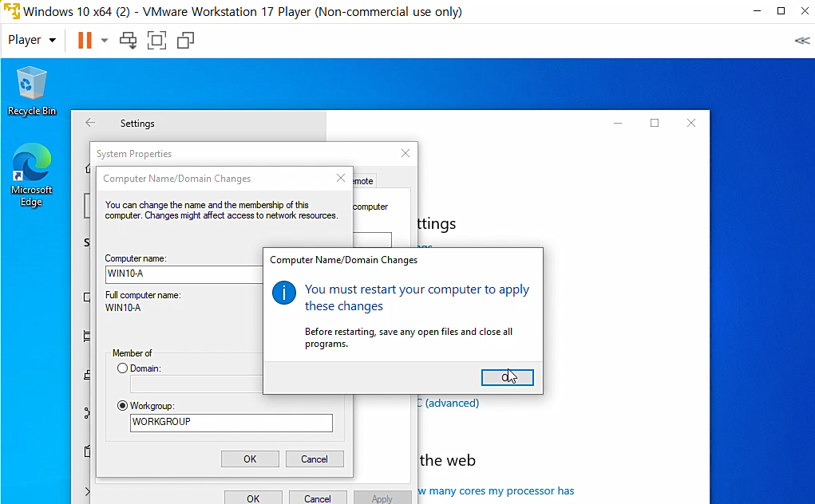Maximize the Settings window
Screen dimensions: 815x504
tap(655, 123)
